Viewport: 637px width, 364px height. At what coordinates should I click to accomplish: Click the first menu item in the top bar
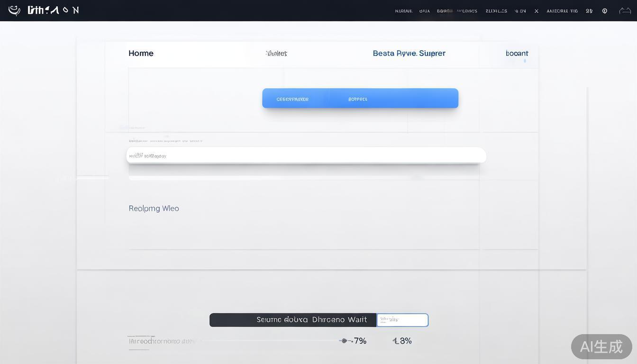tap(403, 11)
